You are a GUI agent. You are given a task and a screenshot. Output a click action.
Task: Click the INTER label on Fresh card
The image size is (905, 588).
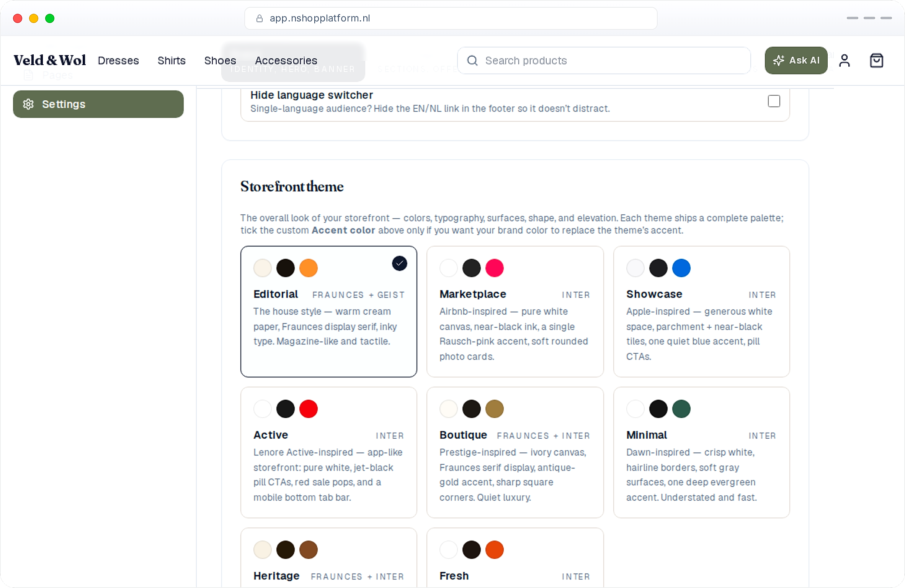tap(576, 577)
